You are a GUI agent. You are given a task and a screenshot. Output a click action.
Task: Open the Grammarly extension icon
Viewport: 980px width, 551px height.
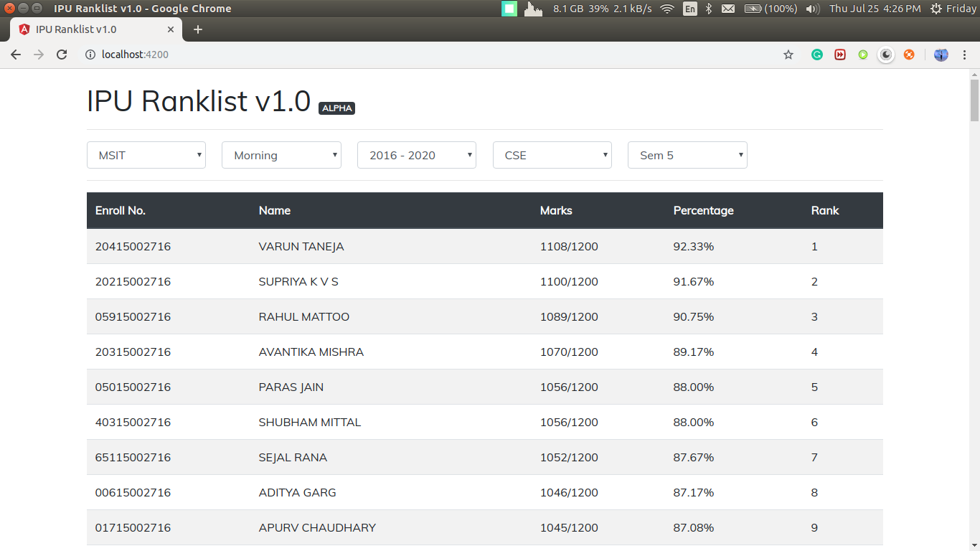pyautogui.click(x=817, y=55)
